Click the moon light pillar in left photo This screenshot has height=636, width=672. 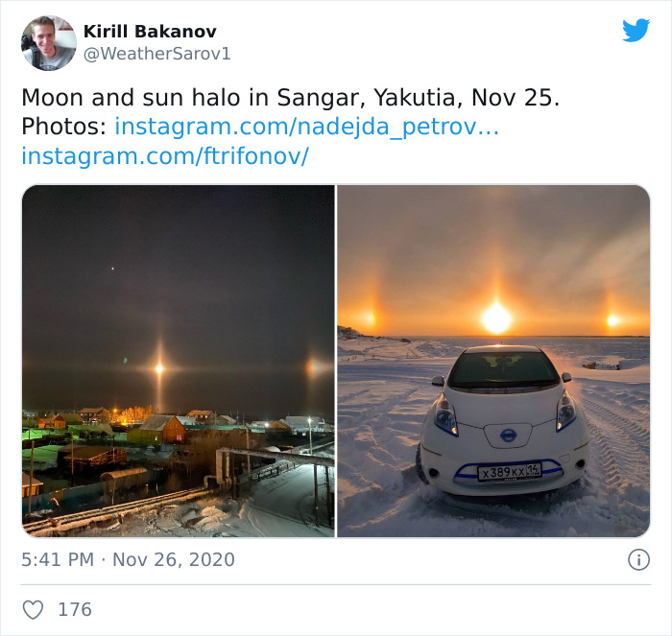[x=159, y=366]
